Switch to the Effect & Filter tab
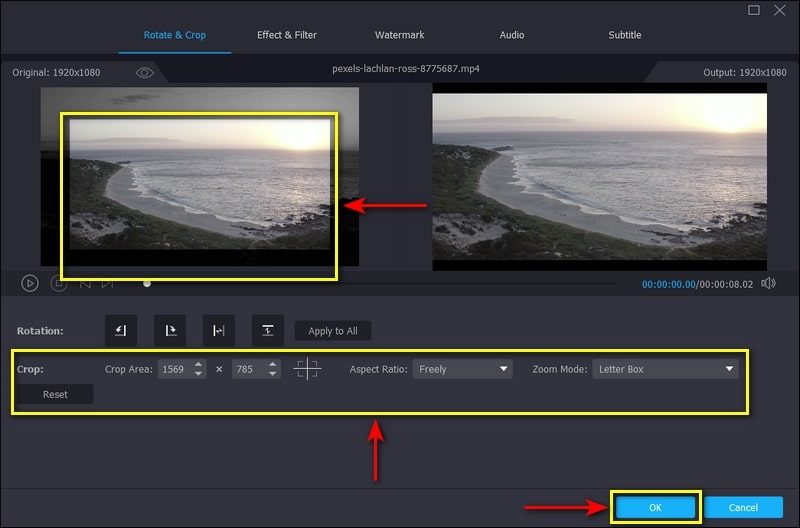800x528 pixels. (x=287, y=35)
